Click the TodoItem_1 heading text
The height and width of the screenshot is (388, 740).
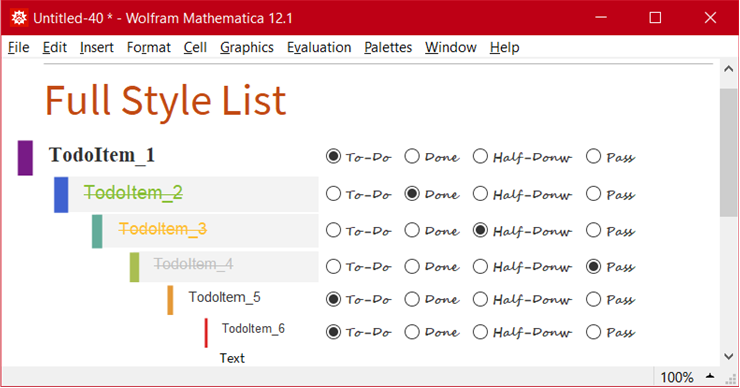pos(102,155)
